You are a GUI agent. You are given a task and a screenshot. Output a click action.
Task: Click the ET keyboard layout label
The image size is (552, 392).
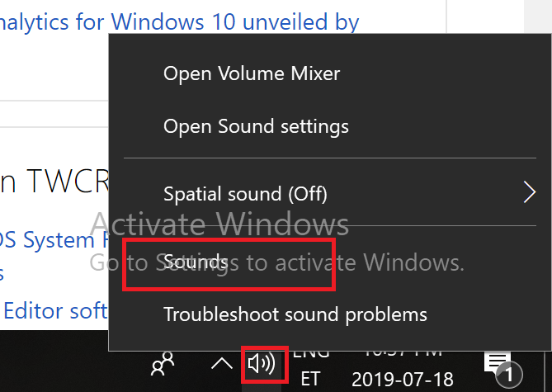[x=311, y=379]
